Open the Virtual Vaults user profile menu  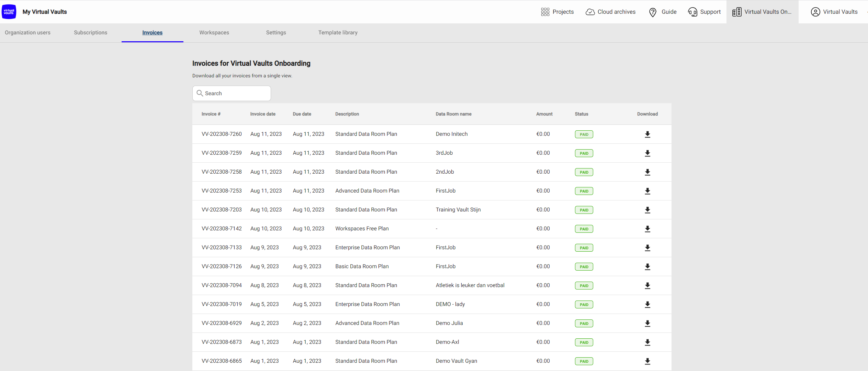click(834, 12)
